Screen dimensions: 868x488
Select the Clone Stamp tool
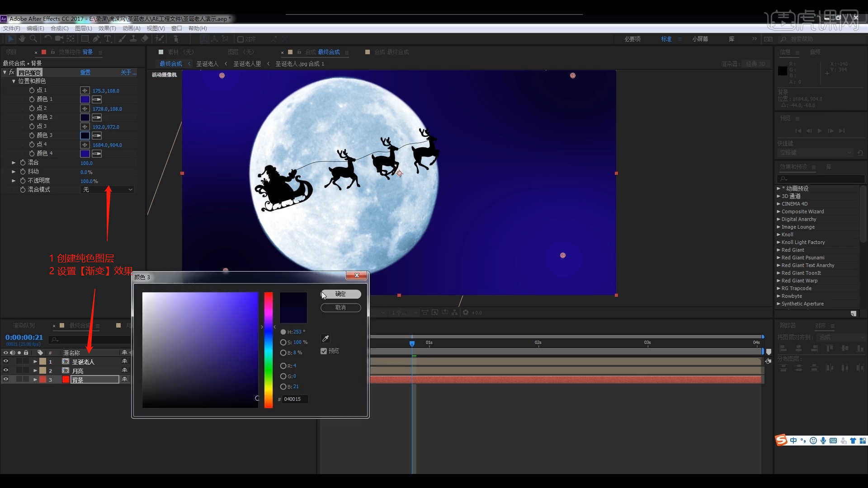[x=133, y=39]
